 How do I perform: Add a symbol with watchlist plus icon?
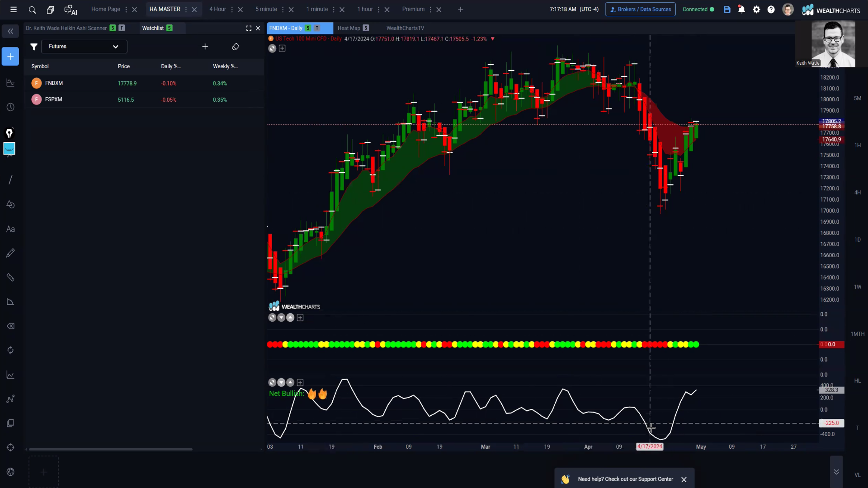205,47
